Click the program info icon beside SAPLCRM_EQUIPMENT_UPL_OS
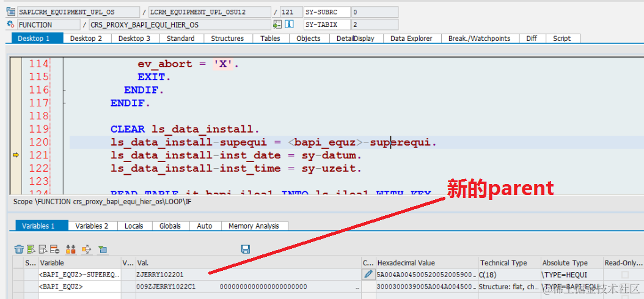This screenshot has width=644, height=299. click(x=11, y=12)
